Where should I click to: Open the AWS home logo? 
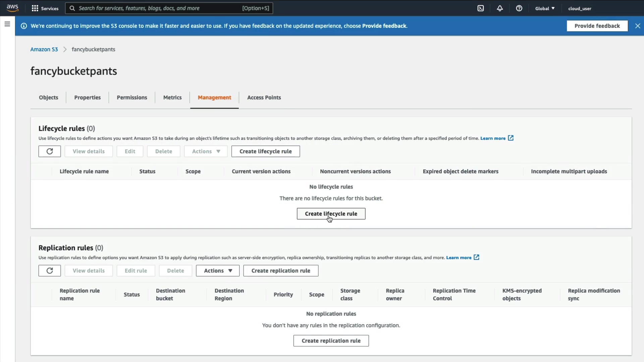pyautogui.click(x=12, y=8)
